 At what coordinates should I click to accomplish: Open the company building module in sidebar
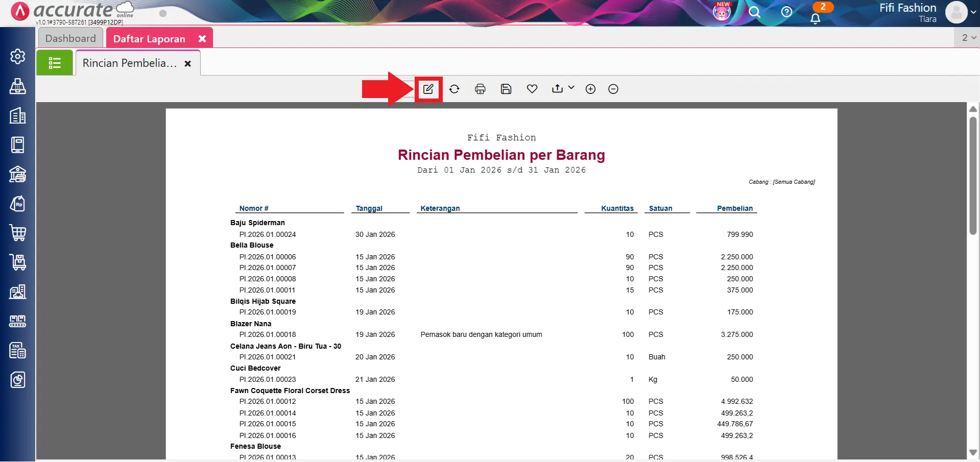[18, 115]
